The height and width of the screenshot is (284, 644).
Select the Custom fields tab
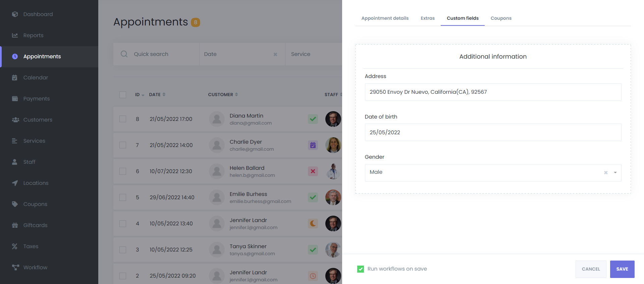pos(463,18)
